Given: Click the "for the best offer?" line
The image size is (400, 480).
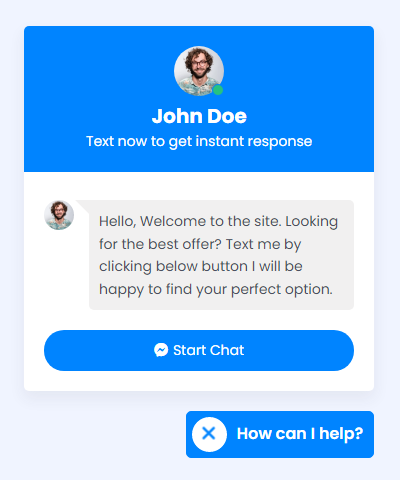Looking at the screenshot, I should (160, 244).
